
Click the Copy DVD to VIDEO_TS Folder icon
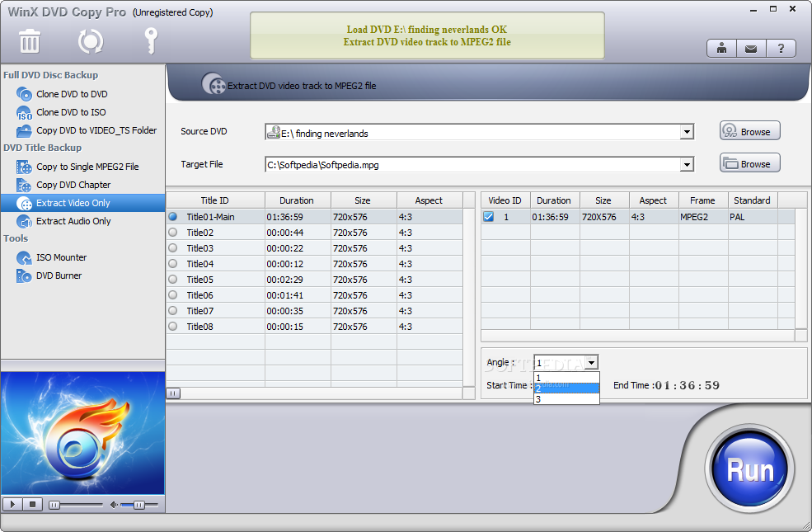(24, 130)
